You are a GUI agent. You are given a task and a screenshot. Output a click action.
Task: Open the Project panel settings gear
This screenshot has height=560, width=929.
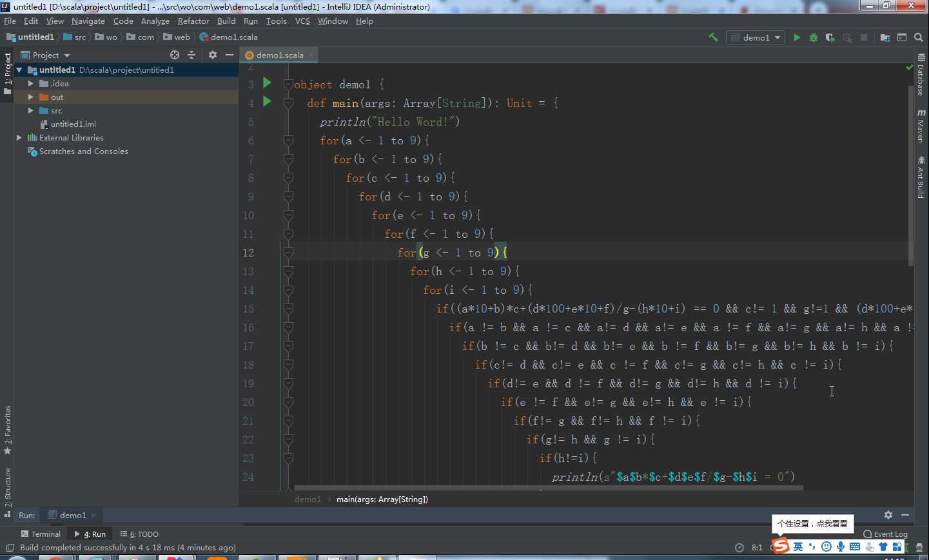213,55
